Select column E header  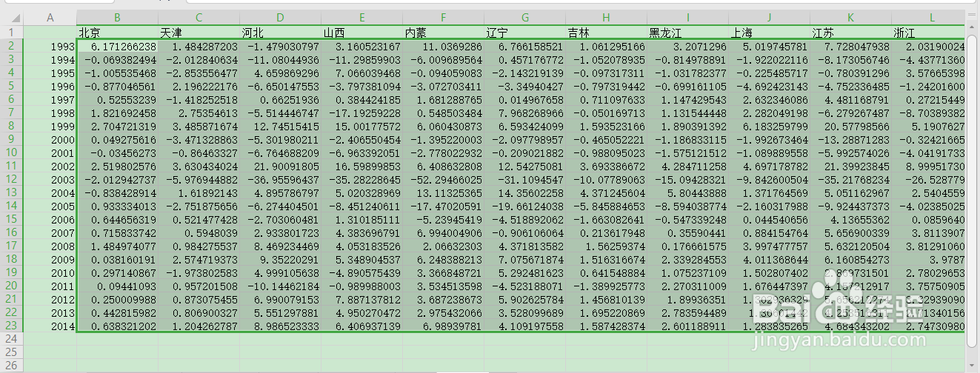(361, 18)
